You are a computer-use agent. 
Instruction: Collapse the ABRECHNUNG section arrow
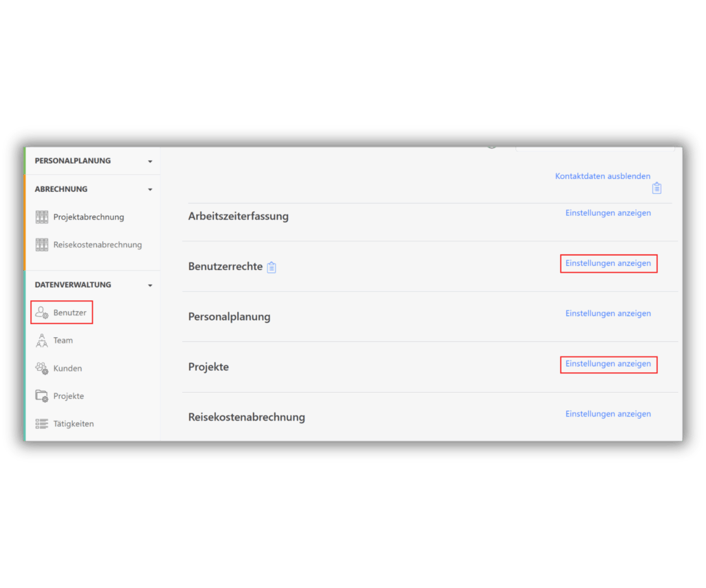tap(150, 190)
